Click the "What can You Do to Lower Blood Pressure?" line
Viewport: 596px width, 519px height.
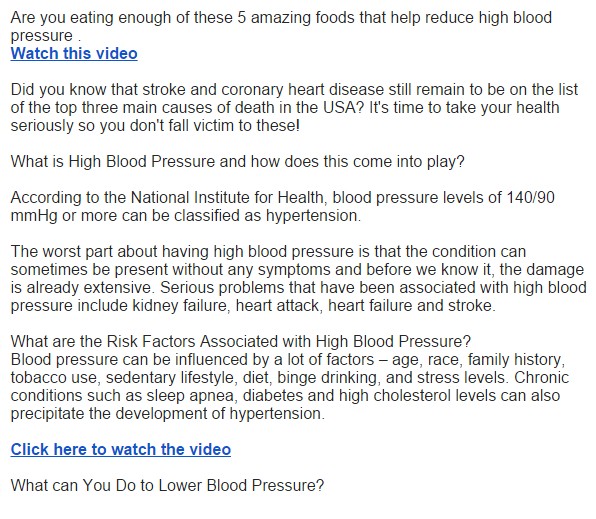pyautogui.click(x=167, y=486)
